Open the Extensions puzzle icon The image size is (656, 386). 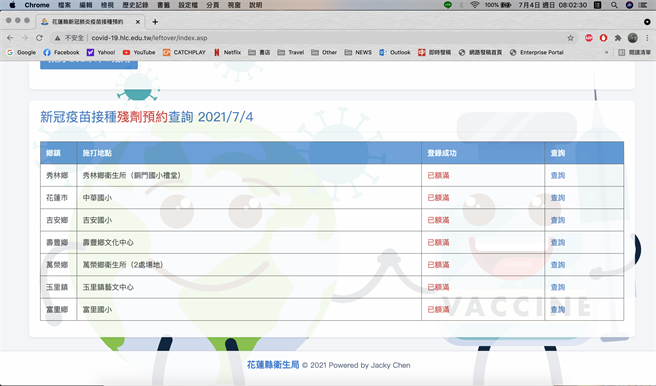(x=618, y=38)
